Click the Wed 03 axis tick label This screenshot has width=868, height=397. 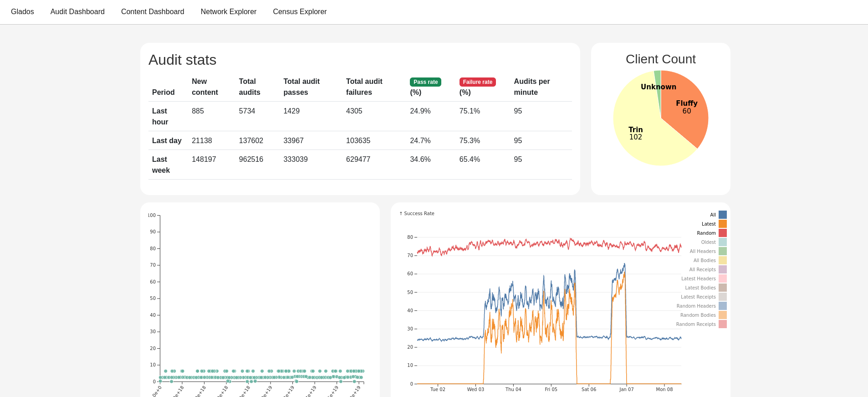click(475, 389)
